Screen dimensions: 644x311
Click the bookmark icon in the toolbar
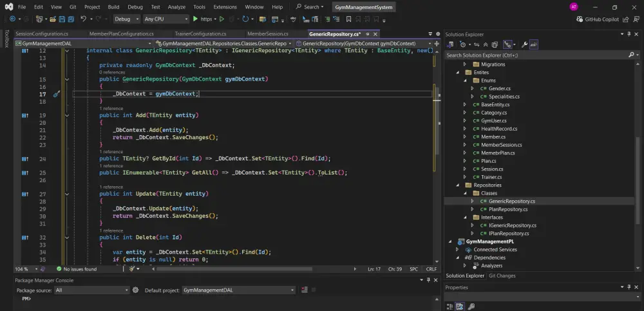[348, 19]
